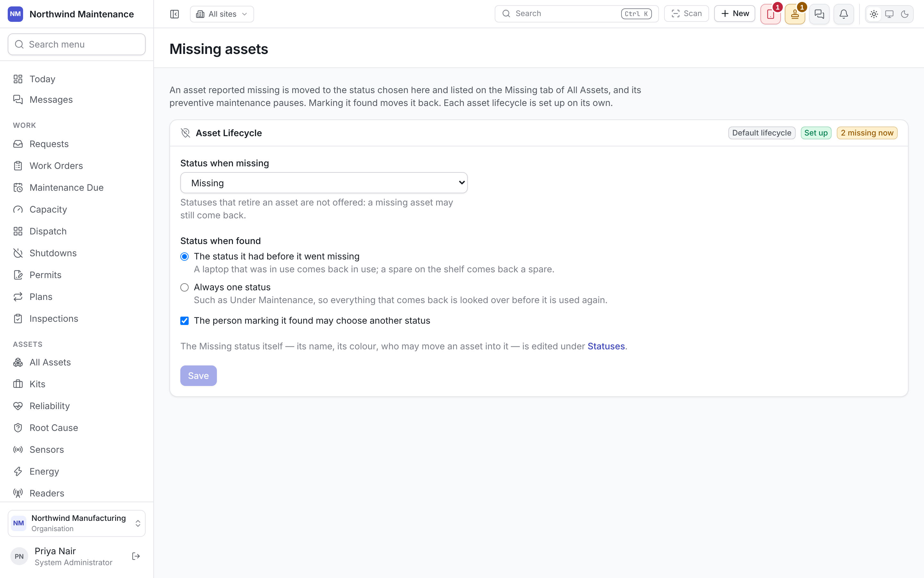The width and height of the screenshot is (924, 578).
Task: Click the New button
Action: tap(735, 14)
